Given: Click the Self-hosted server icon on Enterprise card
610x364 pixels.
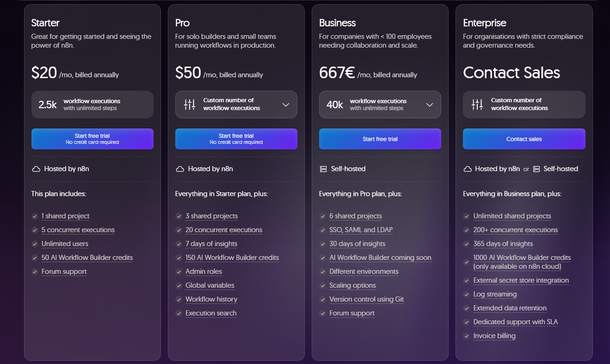Looking at the screenshot, I should point(537,169).
